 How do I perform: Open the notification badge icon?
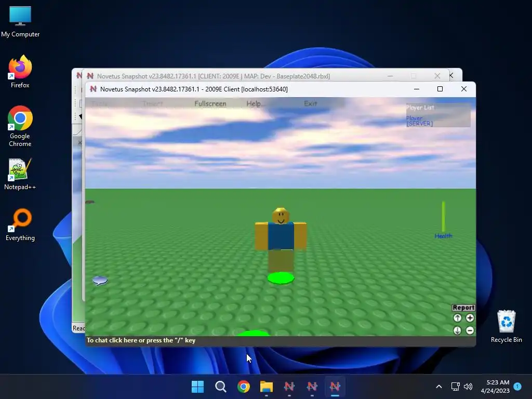coord(517,387)
